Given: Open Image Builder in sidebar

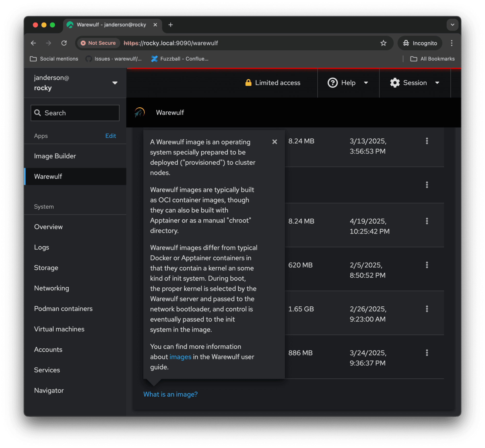Looking at the screenshot, I should pos(55,156).
